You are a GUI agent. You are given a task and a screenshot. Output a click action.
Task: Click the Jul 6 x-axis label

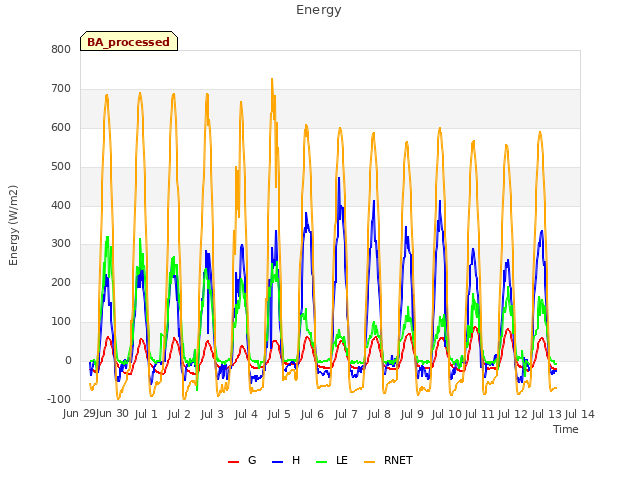coord(312,414)
